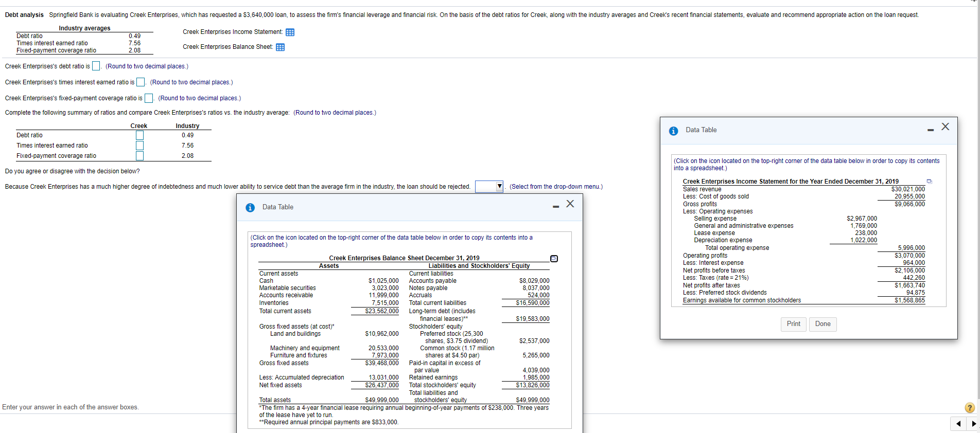Click the Industry times interest earned 7.56 in summary

tap(187, 146)
